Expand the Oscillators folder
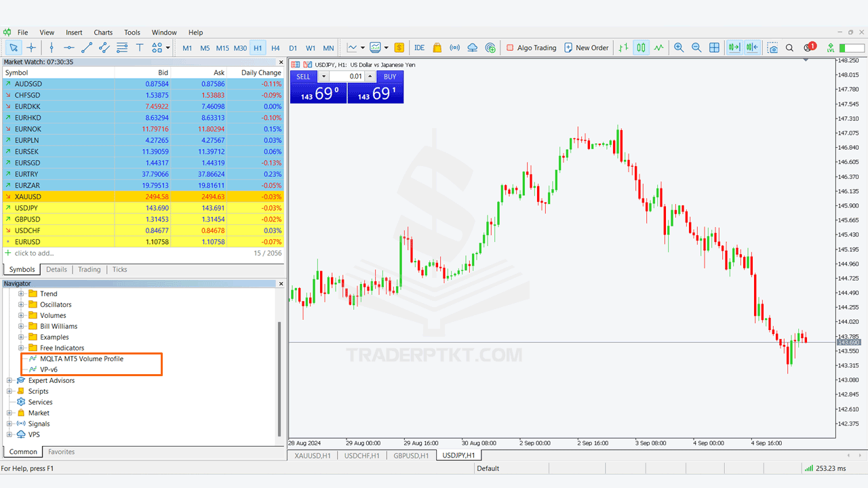The width and height of the screenshot is (868, 488). coord(21,304)
